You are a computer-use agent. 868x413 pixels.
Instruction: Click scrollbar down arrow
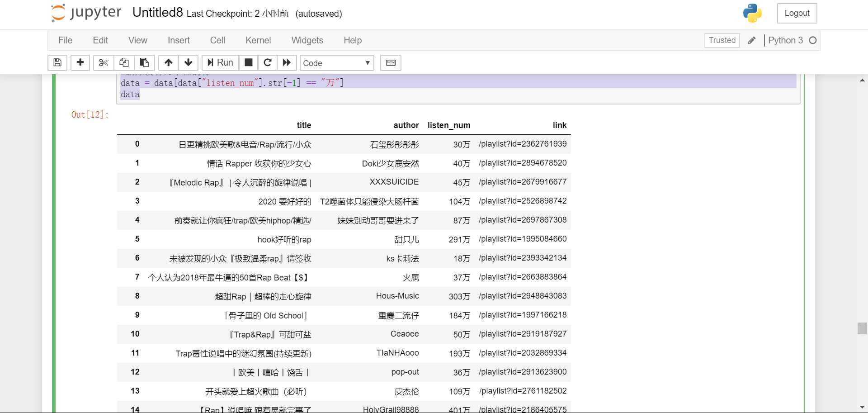[862, 407]
